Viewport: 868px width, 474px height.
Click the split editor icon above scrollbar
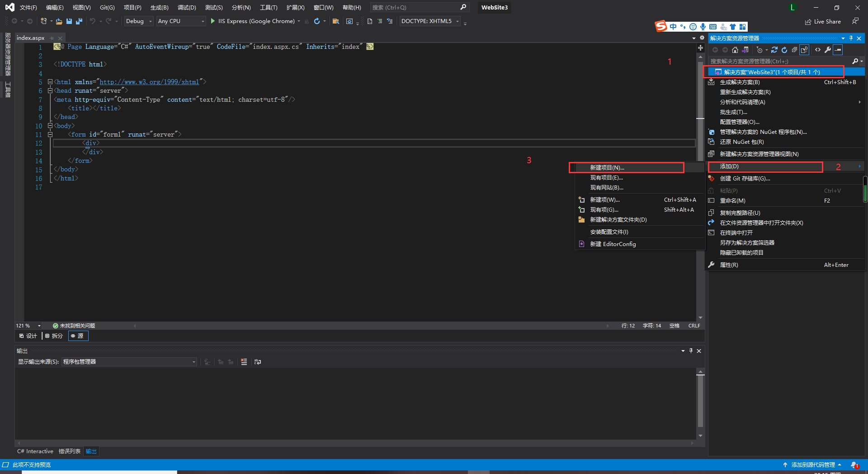pos(700,47)
